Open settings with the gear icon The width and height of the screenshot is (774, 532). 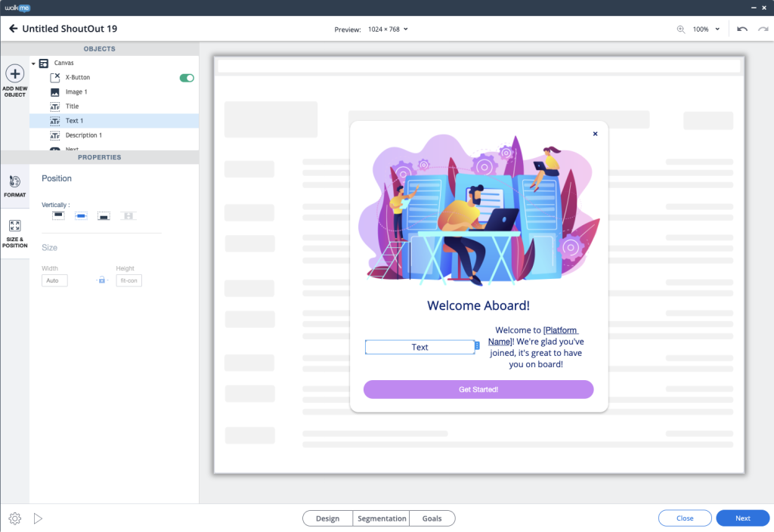pyautogui.click(x=14, y=518)
